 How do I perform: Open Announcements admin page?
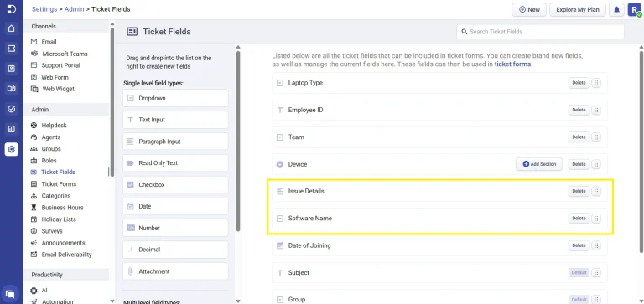63,243
